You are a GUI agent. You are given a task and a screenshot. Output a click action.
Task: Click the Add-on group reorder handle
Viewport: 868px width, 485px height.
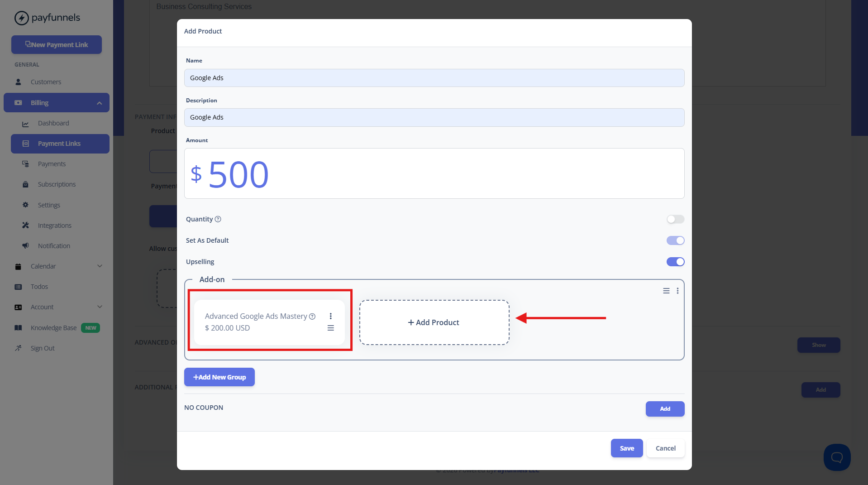tap(666, 291)
